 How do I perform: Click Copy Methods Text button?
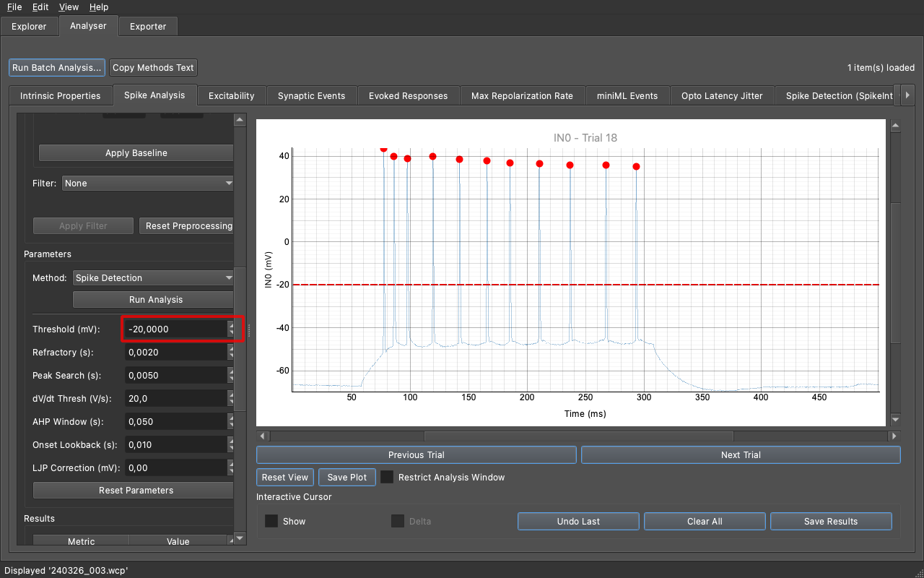coord(153,68)
